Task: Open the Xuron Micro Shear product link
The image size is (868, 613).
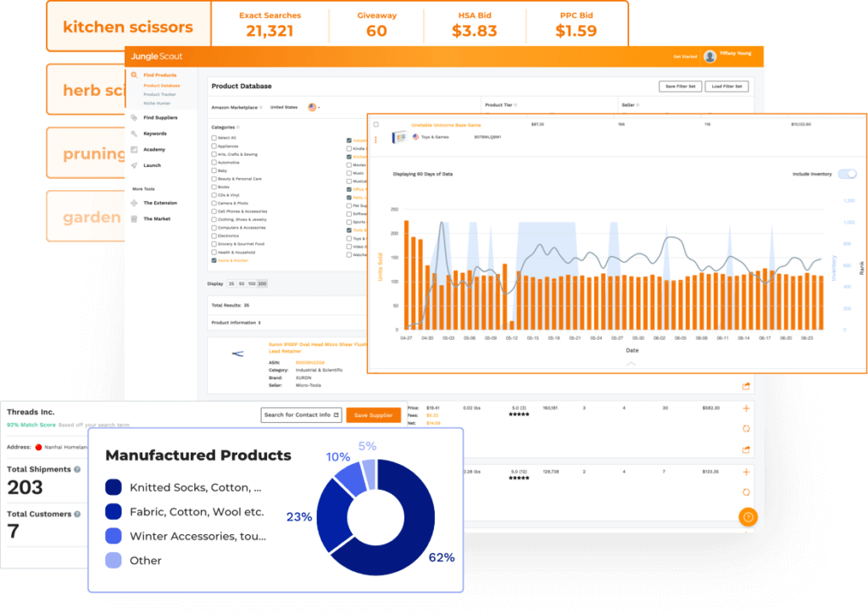Action: pyautogui.click(x=317, y=348)
